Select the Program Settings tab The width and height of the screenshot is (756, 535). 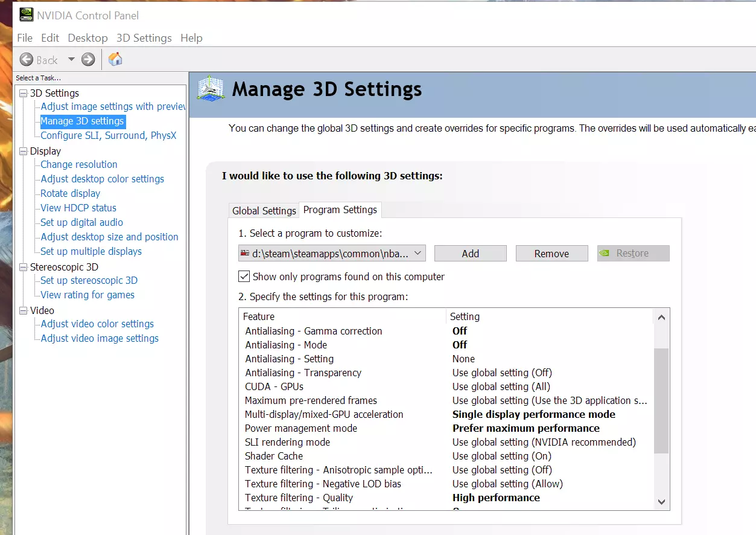[340, 210]
